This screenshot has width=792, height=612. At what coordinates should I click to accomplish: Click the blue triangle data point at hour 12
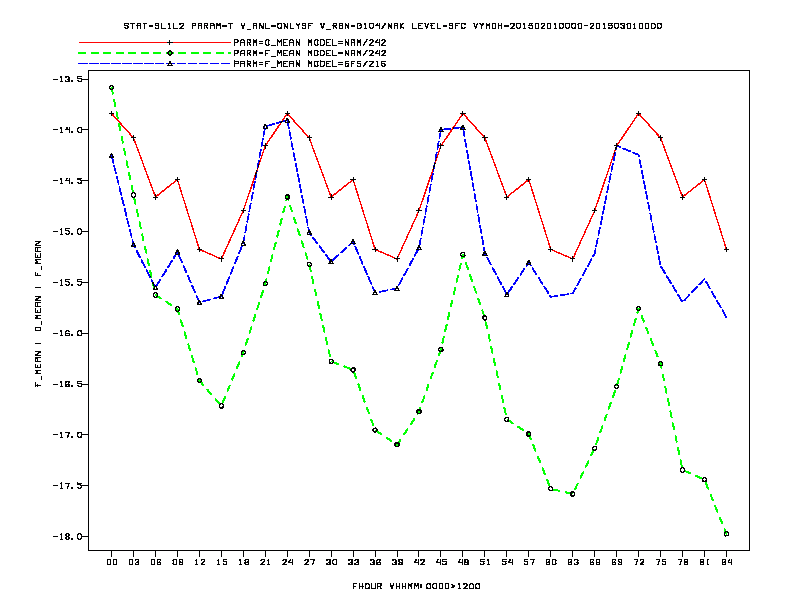pos(200,302)
